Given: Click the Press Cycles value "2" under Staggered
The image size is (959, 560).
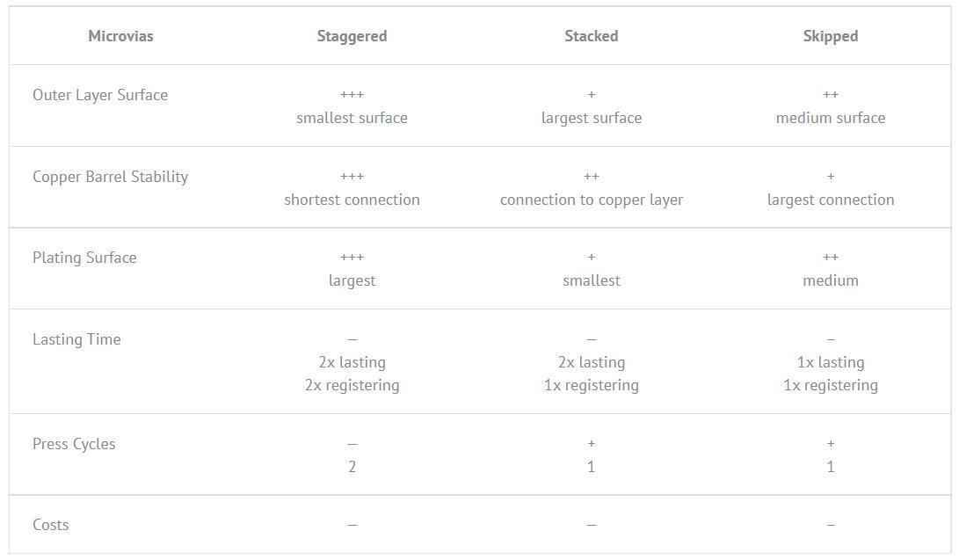Looking at the screenshot, I should (x=352, y=467).
